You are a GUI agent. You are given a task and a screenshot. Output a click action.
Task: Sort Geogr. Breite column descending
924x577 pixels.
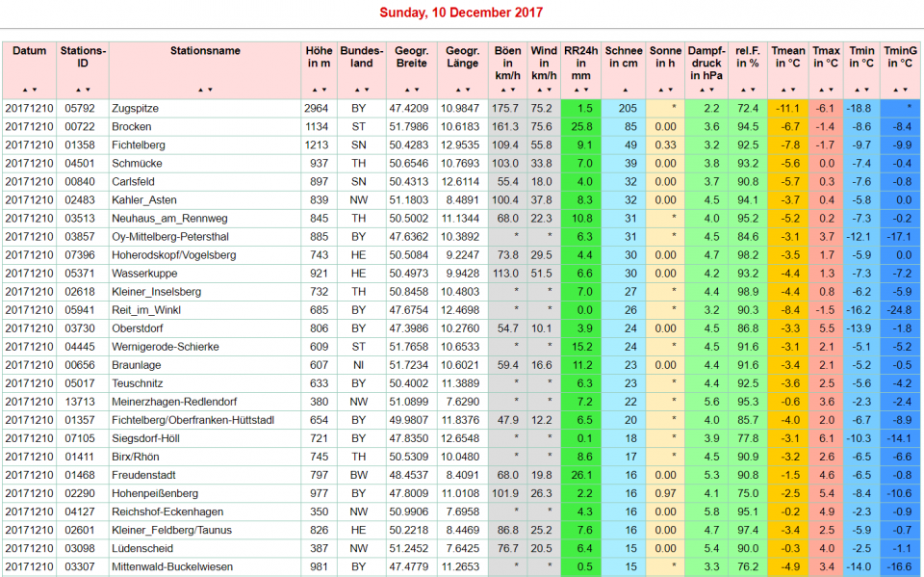pos(416,90)
